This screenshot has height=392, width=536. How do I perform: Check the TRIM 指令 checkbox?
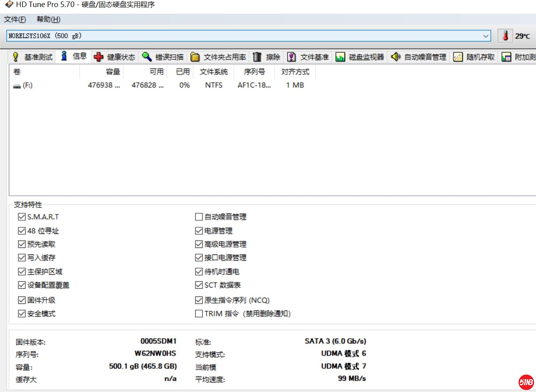[x=199, y=314]
